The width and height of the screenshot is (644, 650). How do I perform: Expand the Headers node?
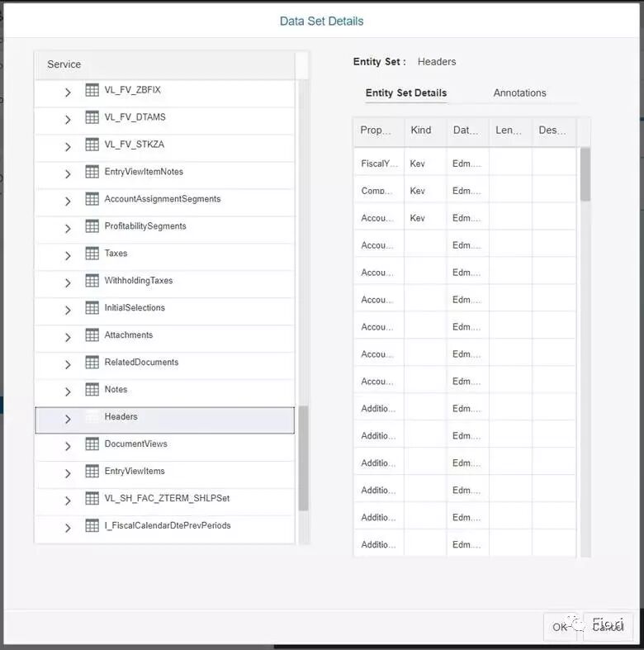pyautogui.click(x=68, y=419)
